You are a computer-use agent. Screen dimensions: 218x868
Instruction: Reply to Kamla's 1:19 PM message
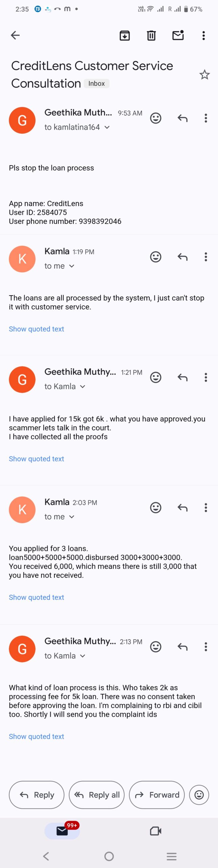coord(182,257)
